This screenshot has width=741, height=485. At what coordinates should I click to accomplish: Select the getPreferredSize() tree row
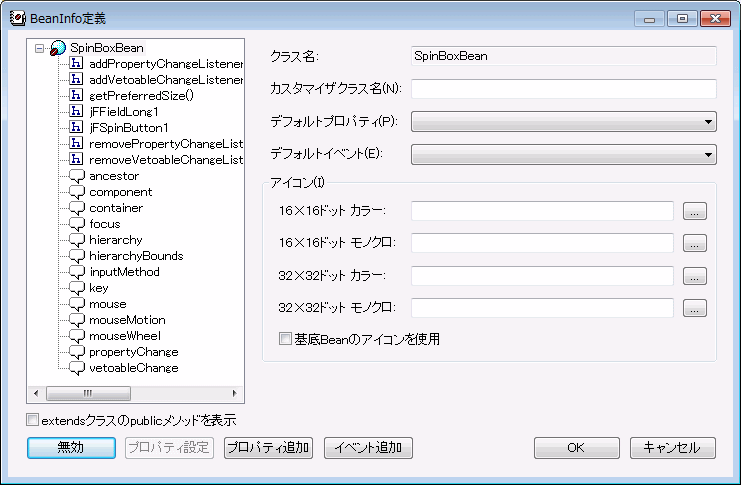pyautogui.click(x=141, y=95)
